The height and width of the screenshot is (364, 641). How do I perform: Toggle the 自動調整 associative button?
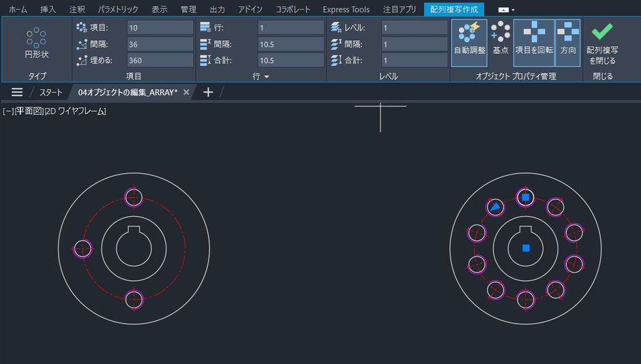pos(469,43)
